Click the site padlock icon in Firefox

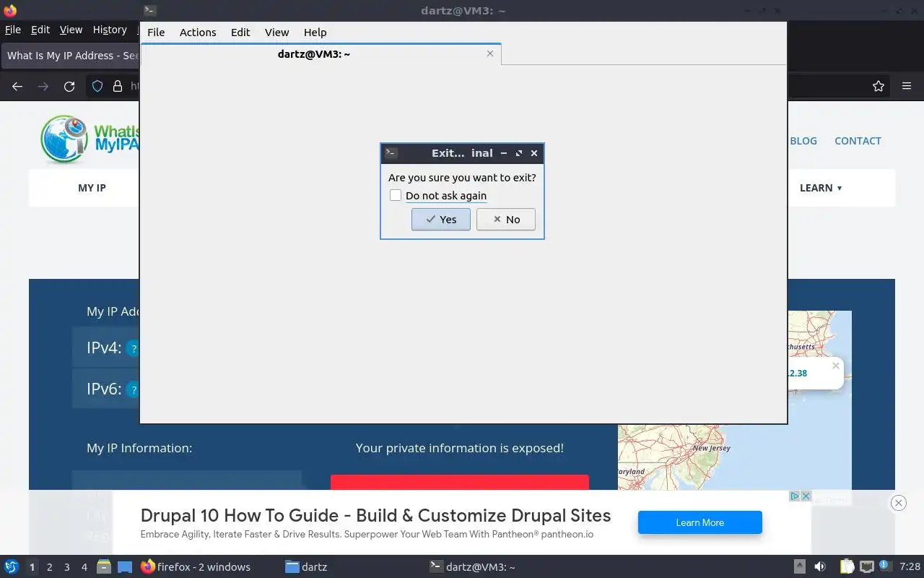point(118,86)
